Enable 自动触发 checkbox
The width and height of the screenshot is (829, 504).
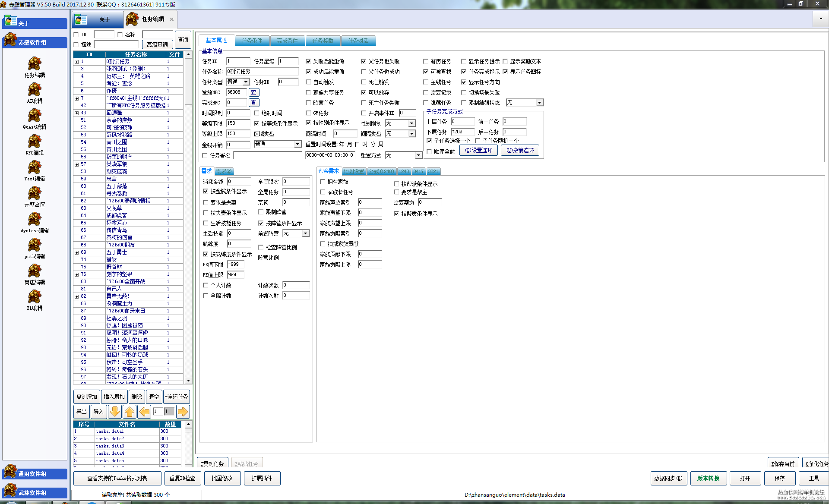coord(308,82)
